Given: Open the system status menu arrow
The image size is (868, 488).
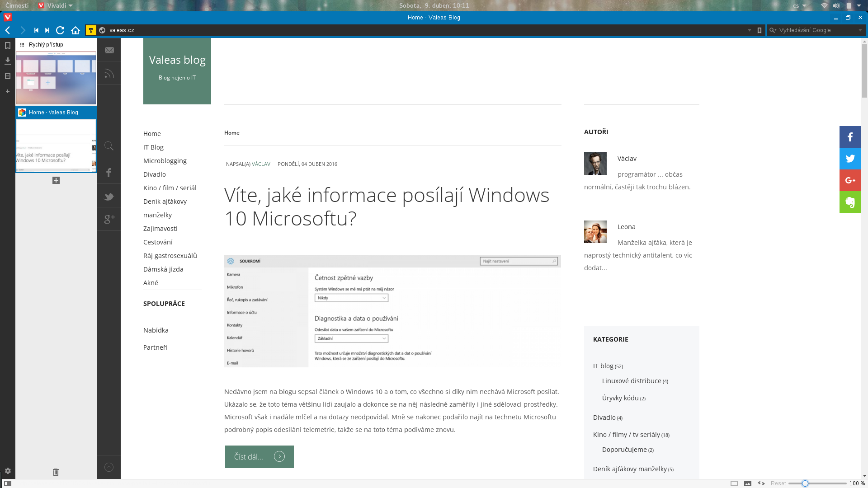Looking at the screenshot, I should point(859,5).
